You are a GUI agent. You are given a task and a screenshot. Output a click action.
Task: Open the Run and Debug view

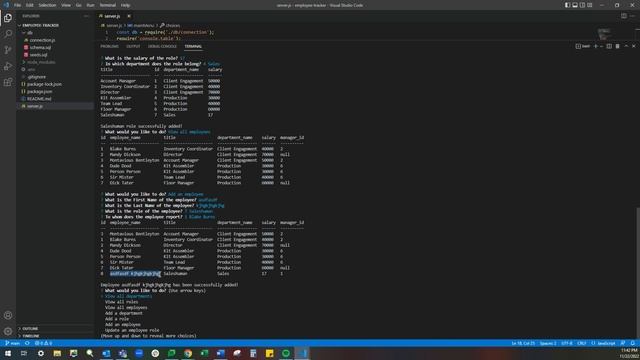tap(8, 66)
